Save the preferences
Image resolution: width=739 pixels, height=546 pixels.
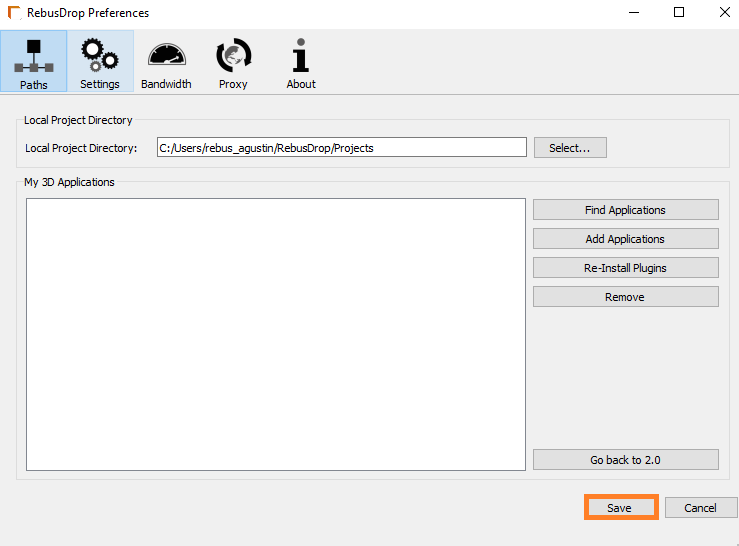[x=620, y=508]
